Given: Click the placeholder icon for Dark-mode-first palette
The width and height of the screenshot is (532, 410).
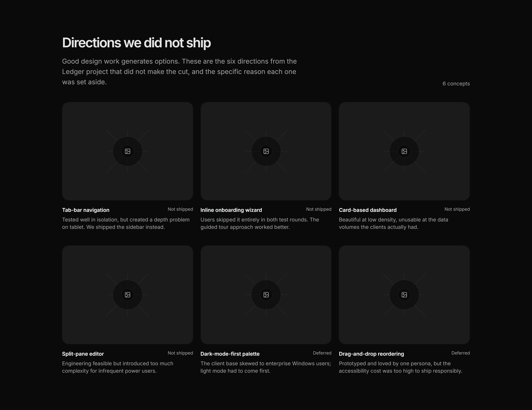Looking at the screenshot, I should [266, 295].
